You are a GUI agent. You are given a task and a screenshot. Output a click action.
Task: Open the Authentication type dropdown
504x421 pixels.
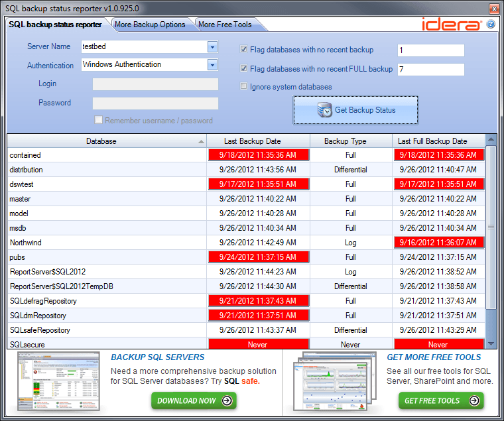point(212,65)
